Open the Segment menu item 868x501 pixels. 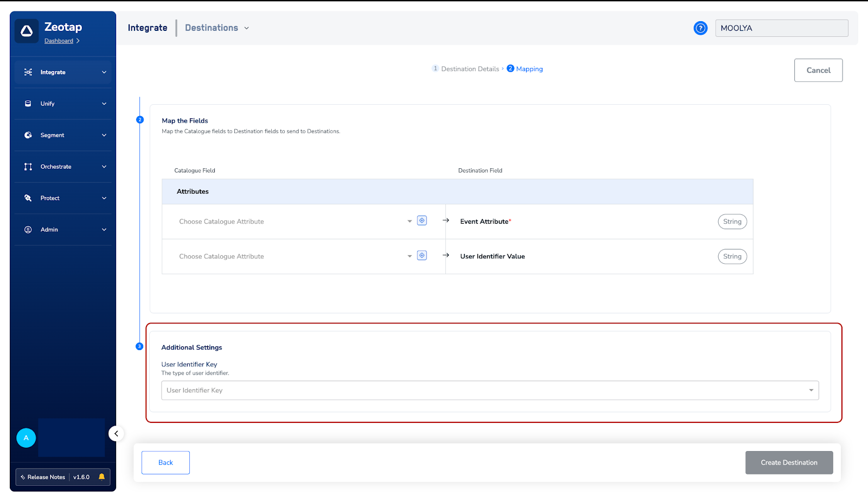63,135
